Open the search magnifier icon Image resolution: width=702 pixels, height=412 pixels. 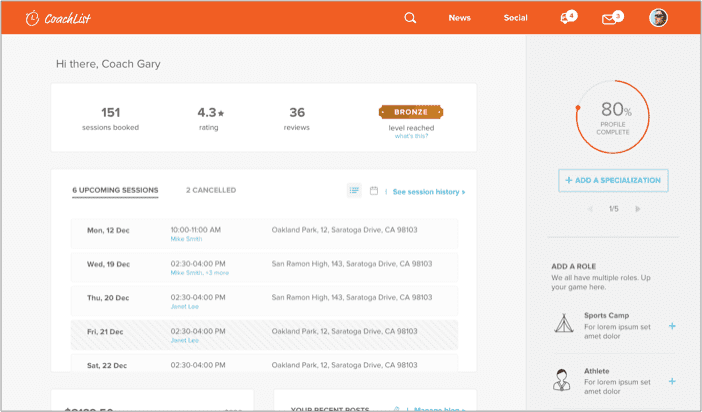tap(410, 18)
